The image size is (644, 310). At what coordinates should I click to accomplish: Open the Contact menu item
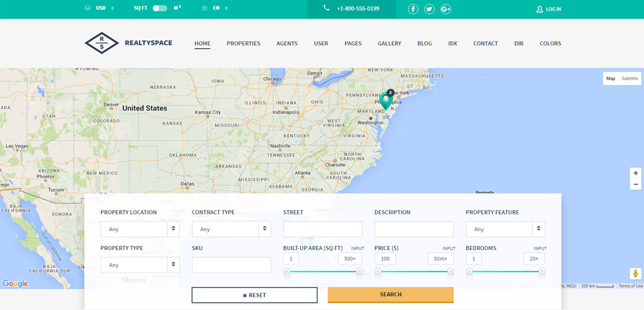(x=486, y=43)
